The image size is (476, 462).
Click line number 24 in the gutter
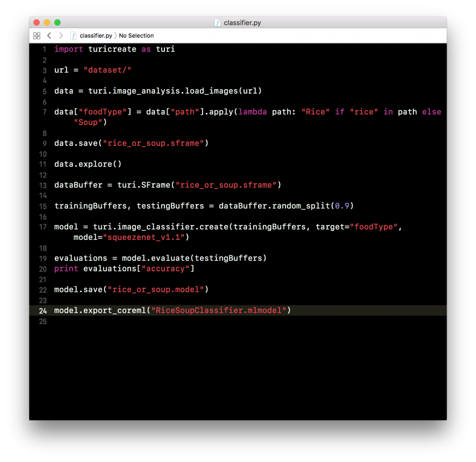(43, 310)
